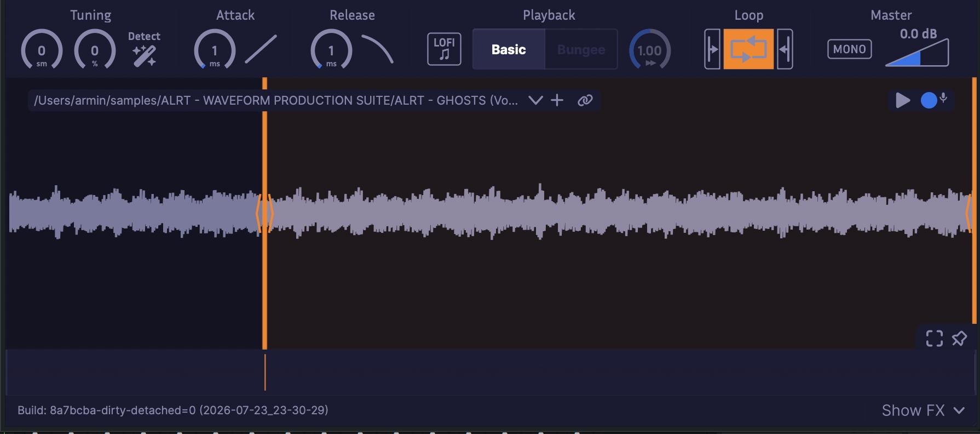980x434 pixels.
Task: Click the 0.0 dB master value
Action: pyautogui.click(x=918, y=34)
